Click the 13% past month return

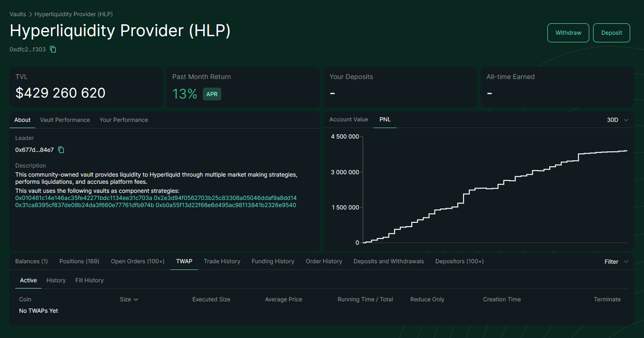(185, 94)
